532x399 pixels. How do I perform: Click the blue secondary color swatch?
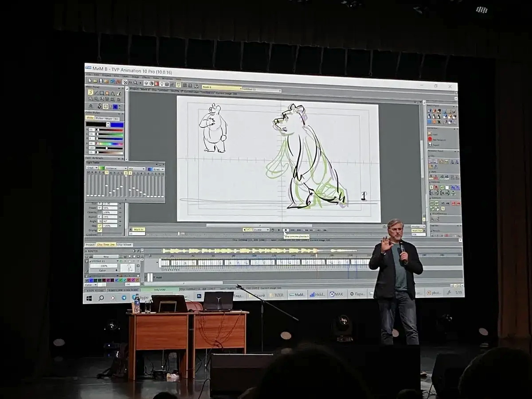117,125
